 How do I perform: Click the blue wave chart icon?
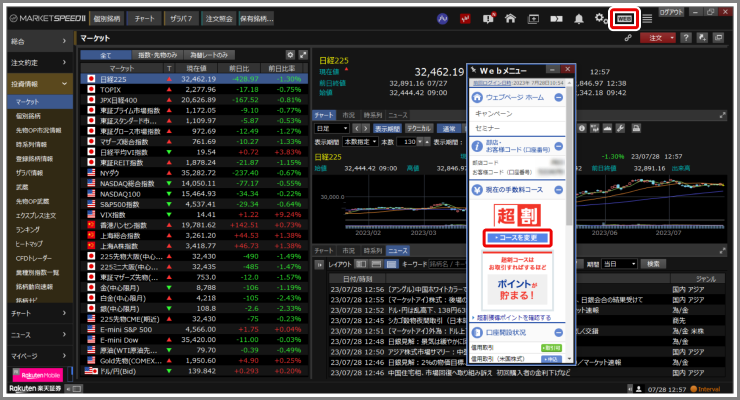tap(442, 19)
